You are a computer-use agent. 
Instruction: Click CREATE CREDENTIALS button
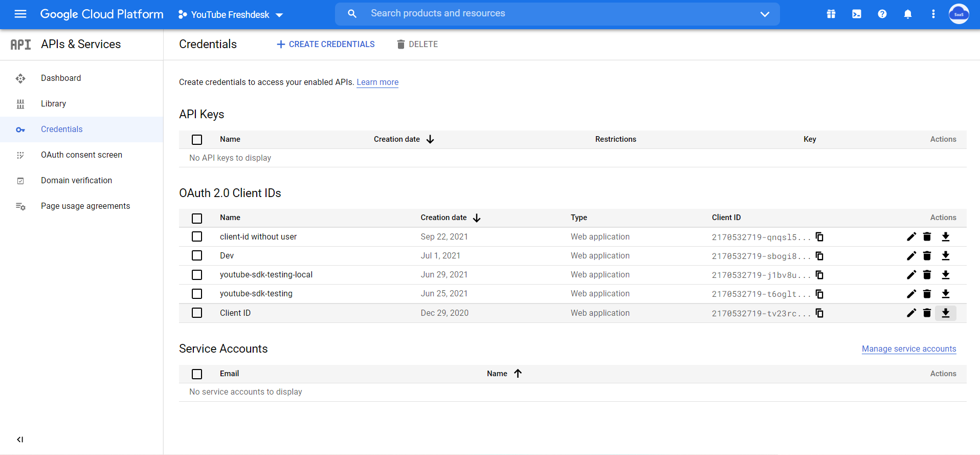pyautogui.click(x=325, y=45)
